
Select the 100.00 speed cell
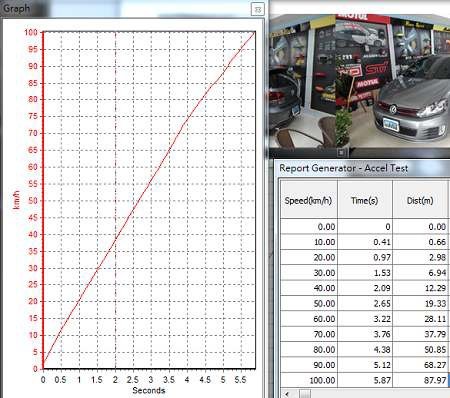[308, 380]
